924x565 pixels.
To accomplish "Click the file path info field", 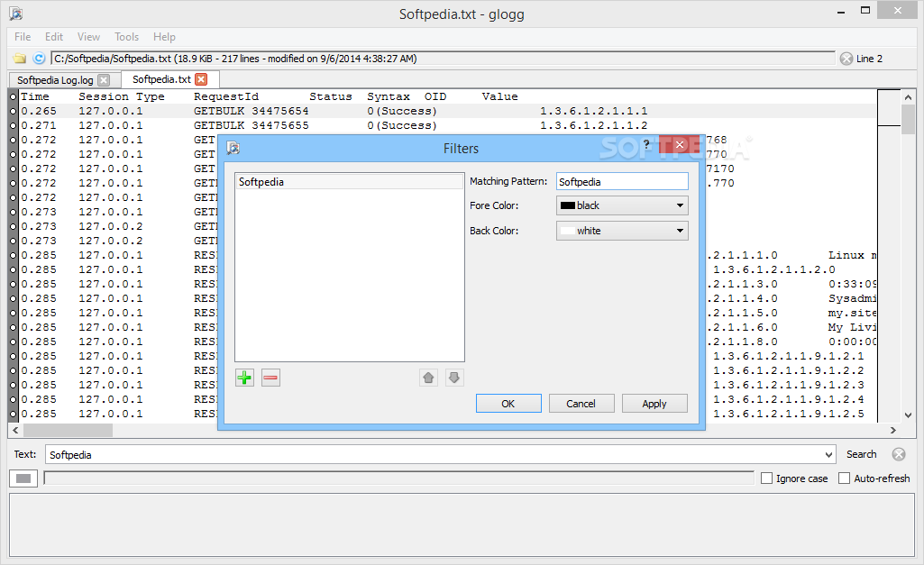I will (x=443, y=59).
